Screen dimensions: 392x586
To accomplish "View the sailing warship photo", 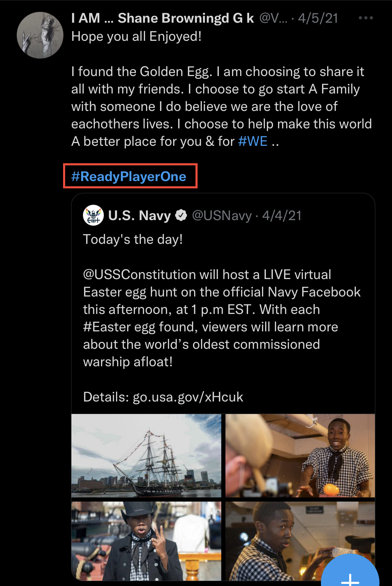I will coord(146,456).
